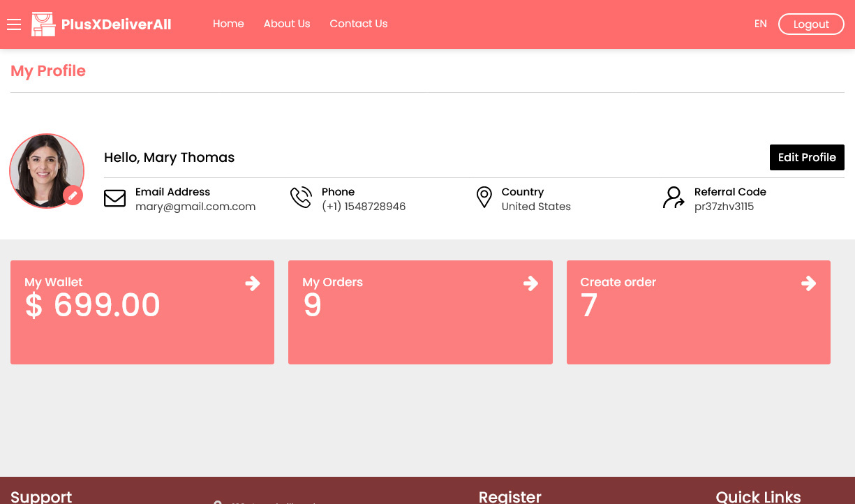Click the Hello, Mary Thomas greeting
Screen dimensions: 855x504
(x=169, y=157)
